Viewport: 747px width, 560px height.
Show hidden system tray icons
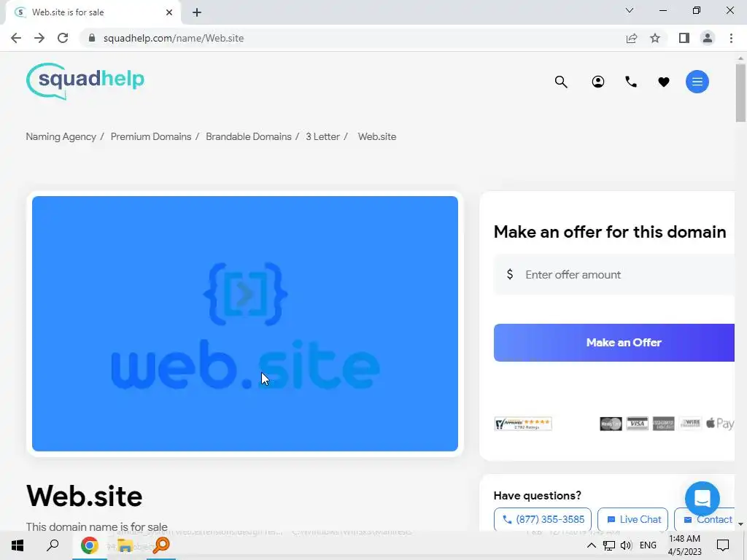tap(591, 545)
